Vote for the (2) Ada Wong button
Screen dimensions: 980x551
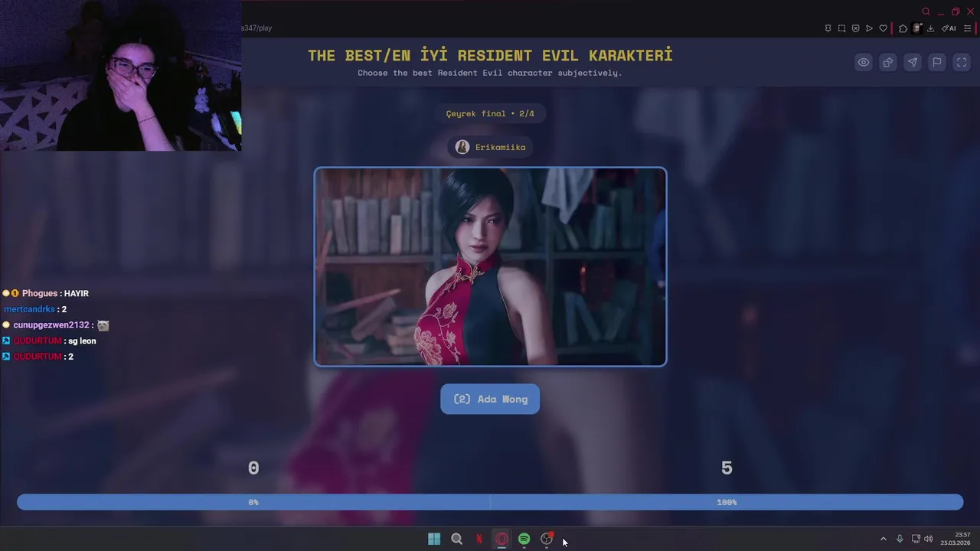tap(490, 399)
